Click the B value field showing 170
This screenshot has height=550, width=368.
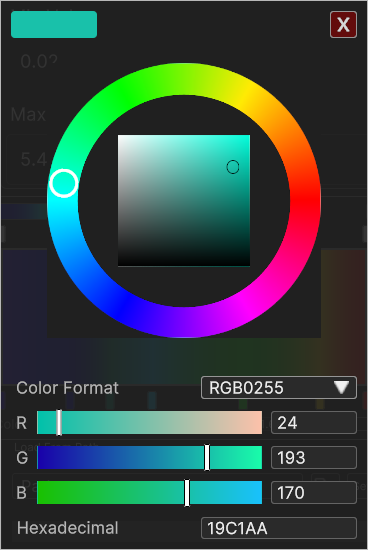[314, 492]
